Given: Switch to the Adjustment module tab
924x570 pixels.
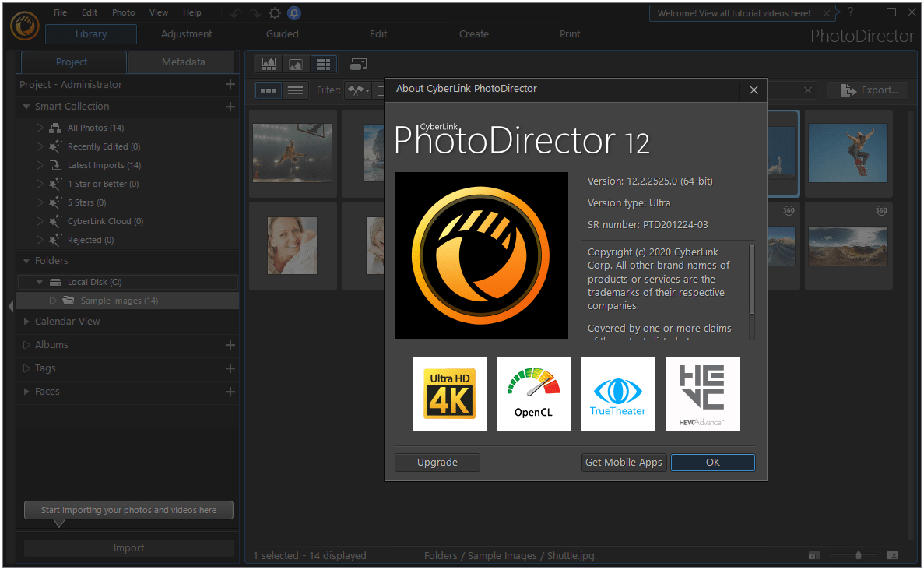Looking at the screenshot, I should 186,34.
